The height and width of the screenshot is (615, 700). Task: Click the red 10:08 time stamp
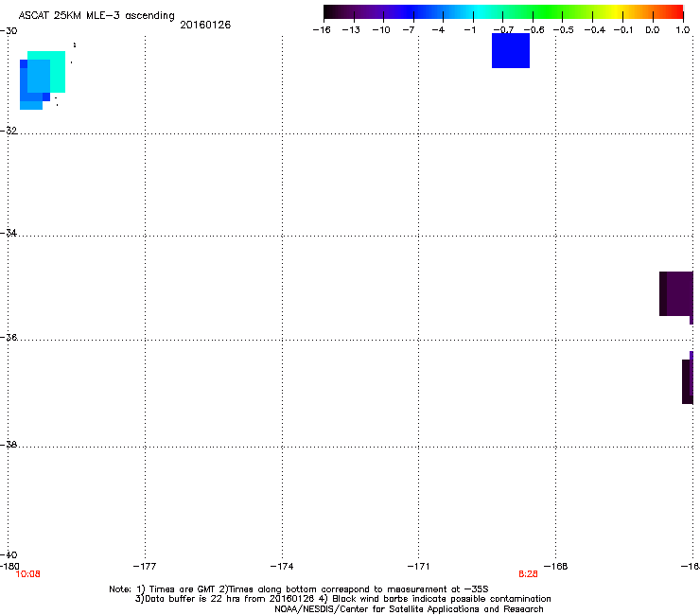(27, 574)
